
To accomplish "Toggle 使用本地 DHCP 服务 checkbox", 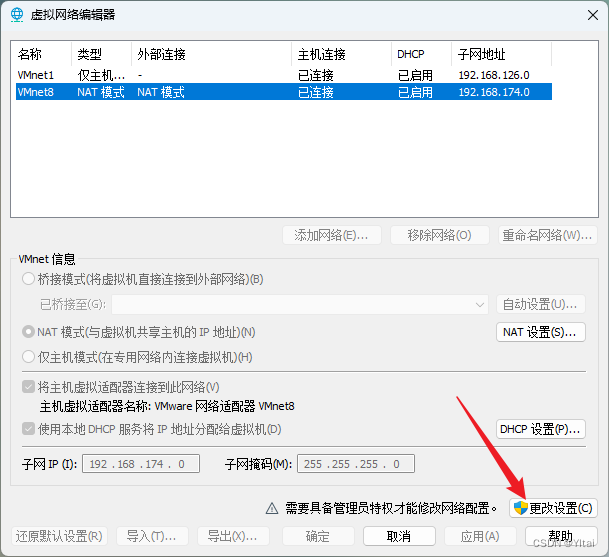I will pyautogui.click(x=28, y=429).
